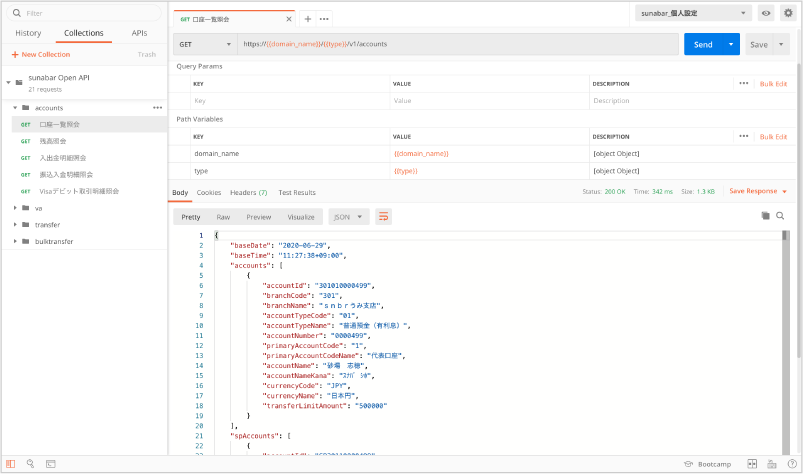The image size is (803, 474).
Task: Click the response body vertical scrollbar
Action: click(x=785, y=342)
